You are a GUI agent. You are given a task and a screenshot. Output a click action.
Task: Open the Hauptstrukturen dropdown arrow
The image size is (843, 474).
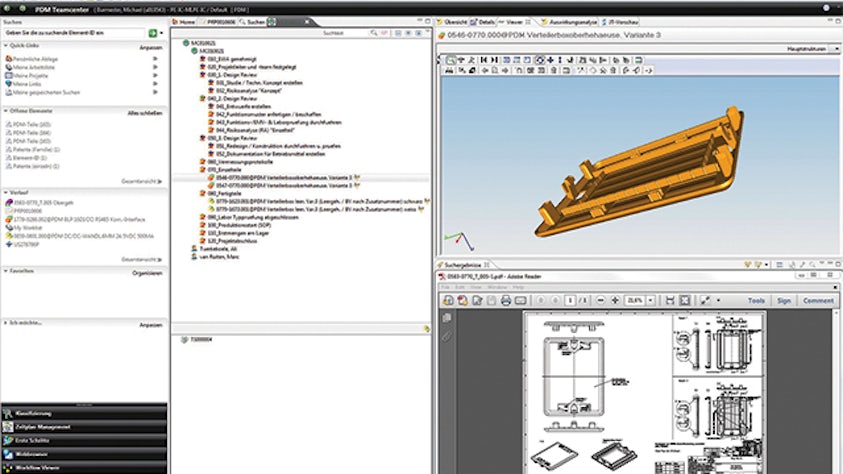[x=837, y=49]
